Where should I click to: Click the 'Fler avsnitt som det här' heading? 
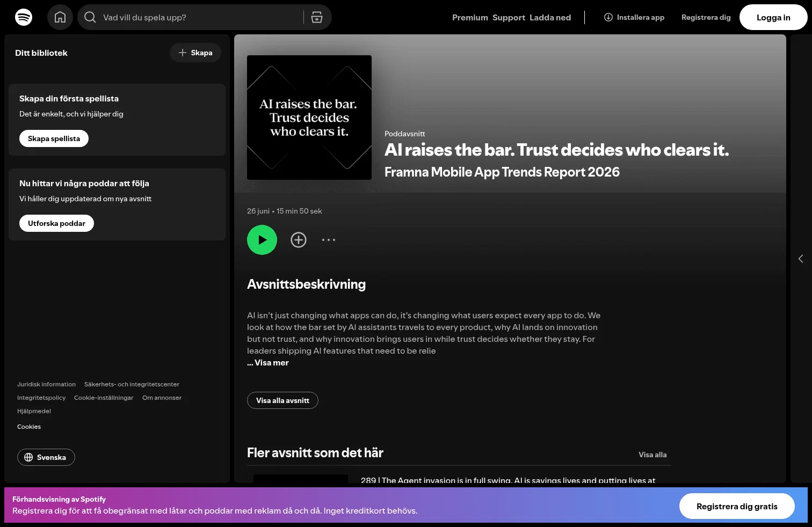[315, 452]
